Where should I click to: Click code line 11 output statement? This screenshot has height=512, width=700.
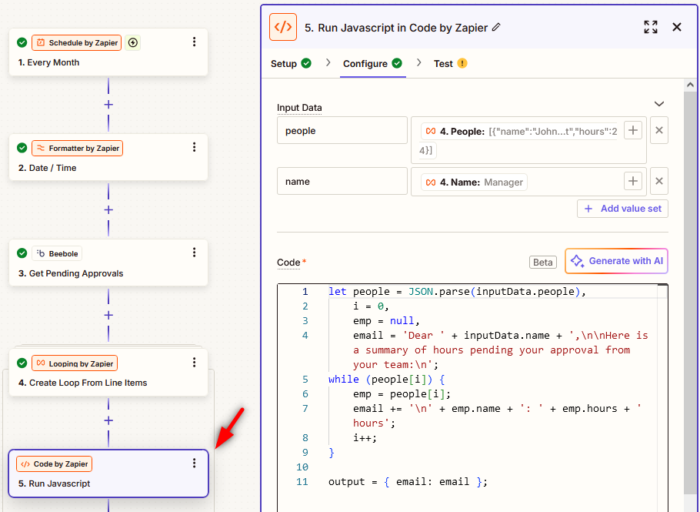tap(408, 482)
